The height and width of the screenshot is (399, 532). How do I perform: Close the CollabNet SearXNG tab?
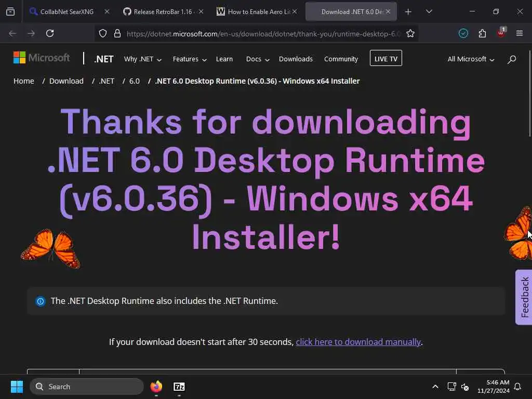[107, 11]
